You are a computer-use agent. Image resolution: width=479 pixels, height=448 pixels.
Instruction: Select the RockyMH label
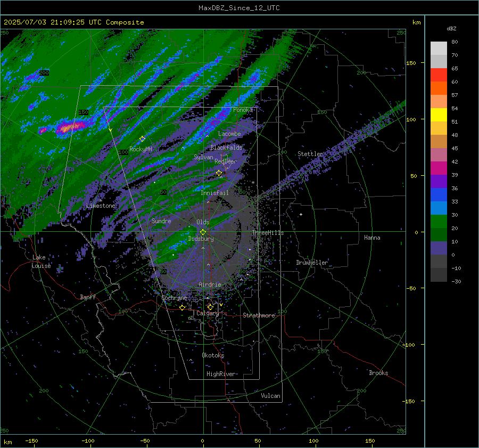[x=141, y=149]
